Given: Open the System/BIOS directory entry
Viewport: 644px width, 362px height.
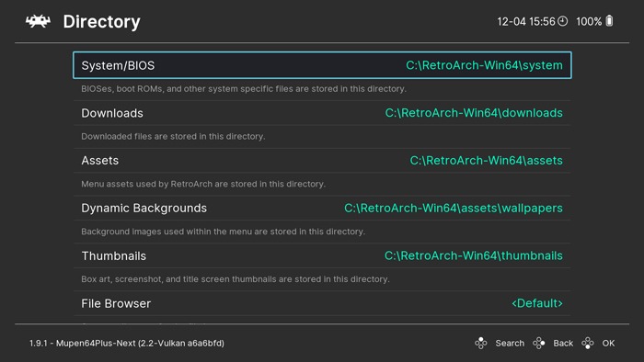Looking at the screenshot, I should (322, 65).
